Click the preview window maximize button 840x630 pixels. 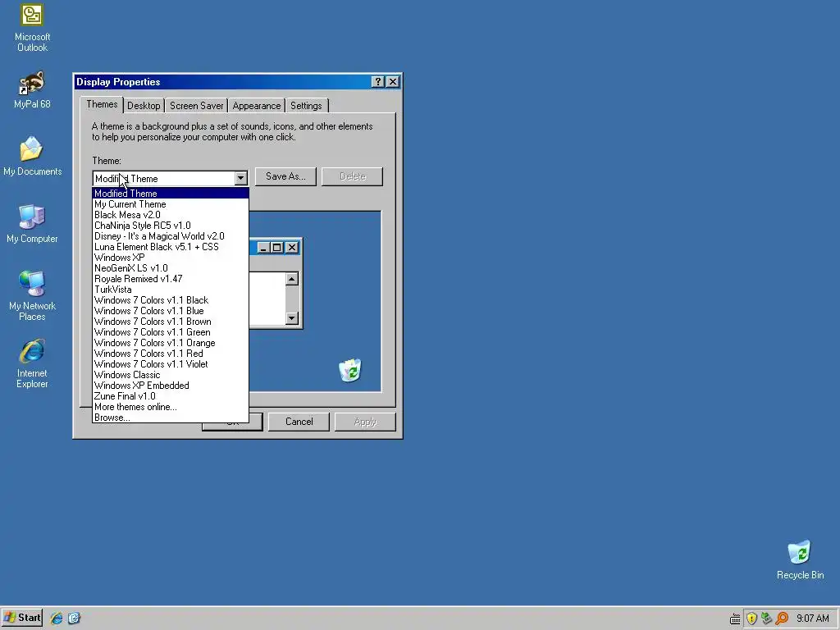coord(277,248)
